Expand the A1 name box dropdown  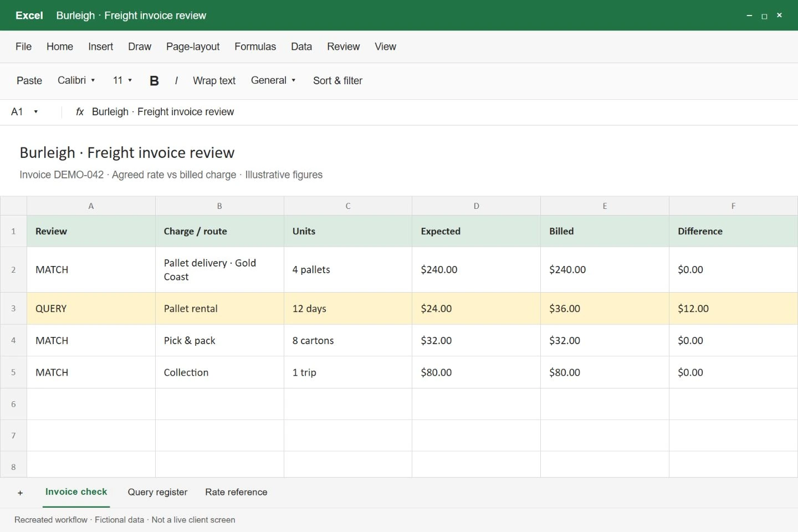click(36, 112)
